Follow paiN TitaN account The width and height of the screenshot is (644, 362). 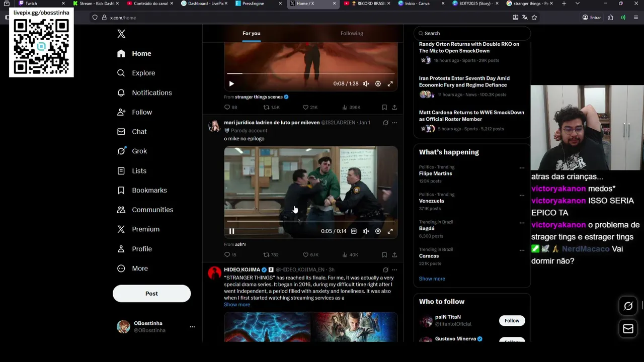point(512,321)
